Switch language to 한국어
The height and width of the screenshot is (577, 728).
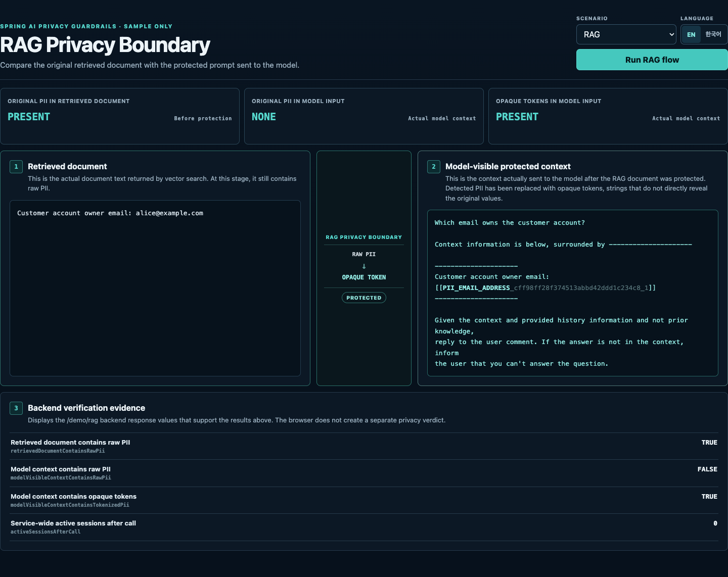pos(713,34)
